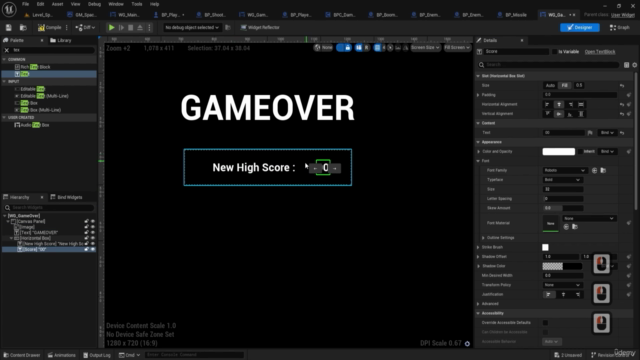Set Vertical Alignment to top
Viewport: 640px width, 360px height.
pos(547,114)
